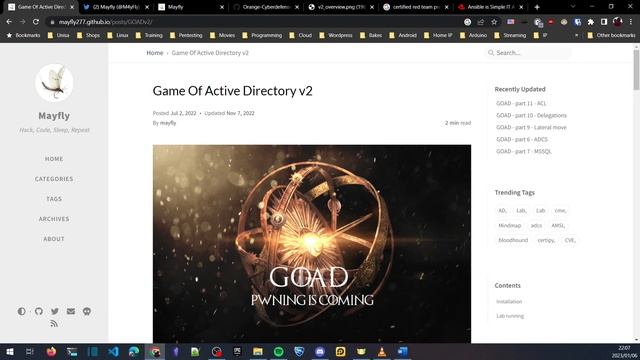Open the Extensions puzzle piece icon
Screen dimensions: 640x360
(591, 22)
